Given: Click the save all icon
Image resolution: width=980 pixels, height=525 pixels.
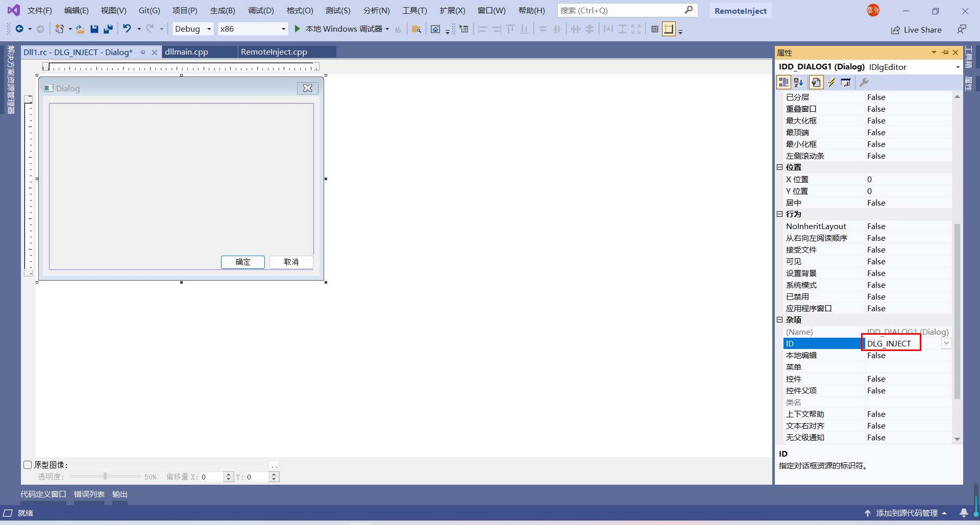Looking at the screenshot, I should click(x=108, y=29).
